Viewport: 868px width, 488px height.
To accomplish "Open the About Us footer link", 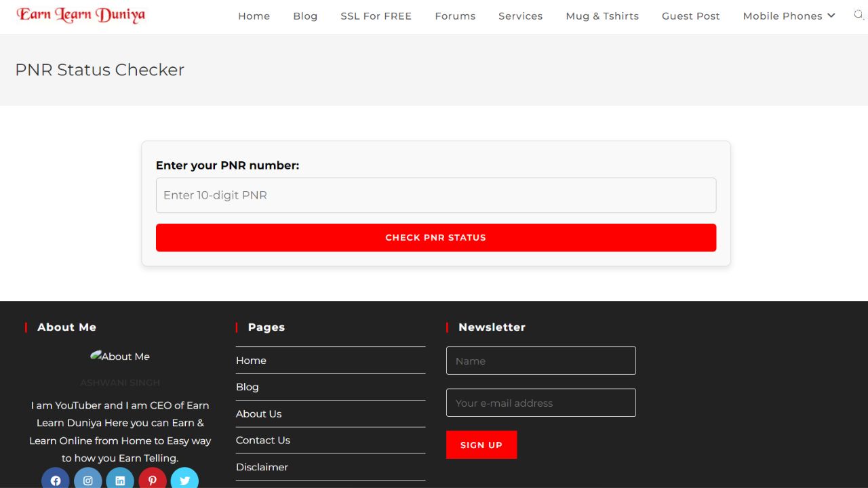I will (x=258, y=413).
